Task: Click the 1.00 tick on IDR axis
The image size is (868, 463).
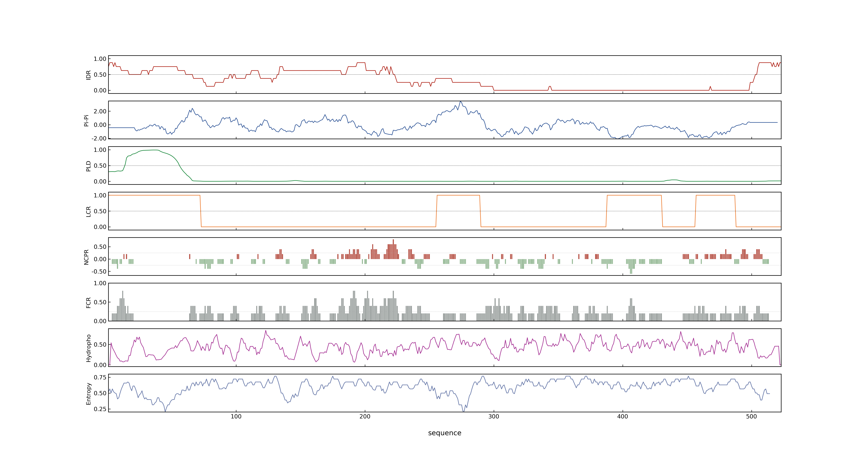Action: click(x=100, y=59)
